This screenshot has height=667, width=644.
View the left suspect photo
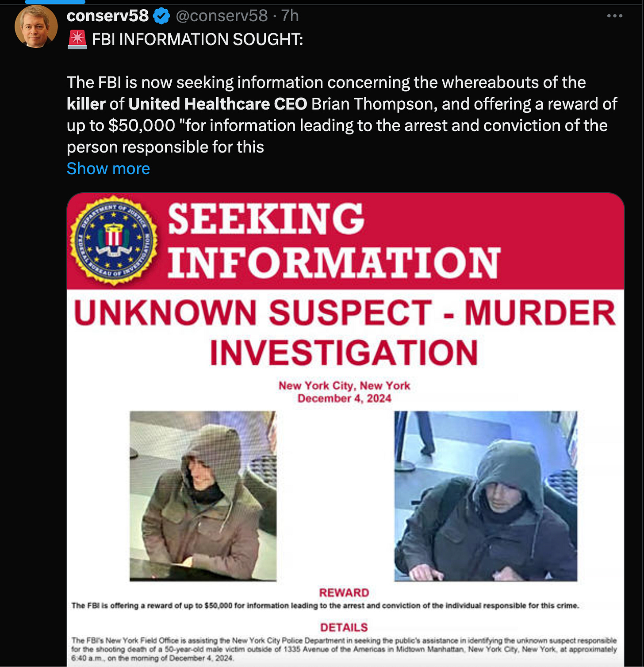point(203,496)
